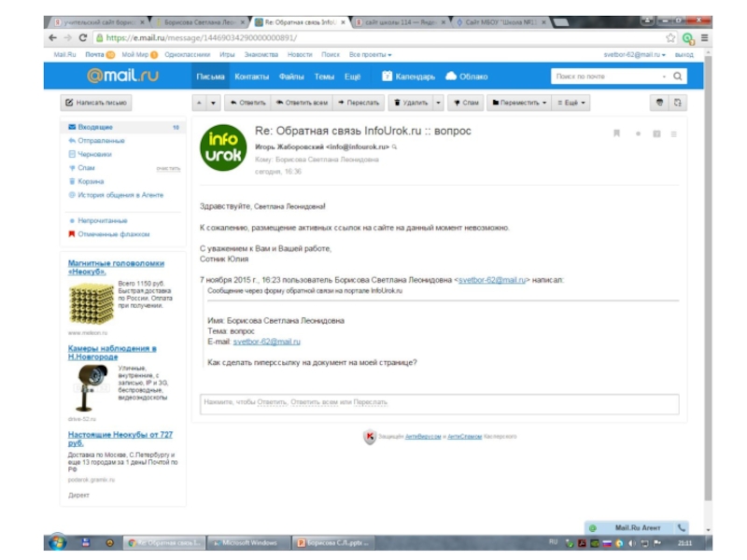Show Непрочитанные messages
This screenshot has width=747, height=560.
point(102,220)
